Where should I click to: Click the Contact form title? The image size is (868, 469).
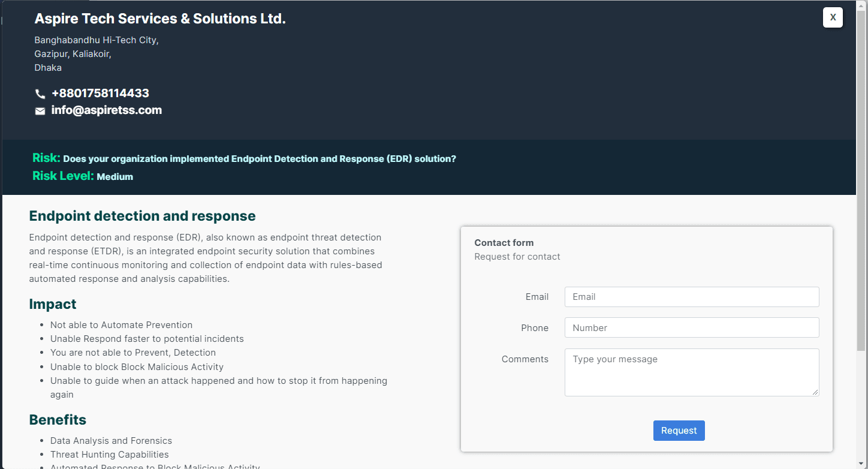point(504,243)
